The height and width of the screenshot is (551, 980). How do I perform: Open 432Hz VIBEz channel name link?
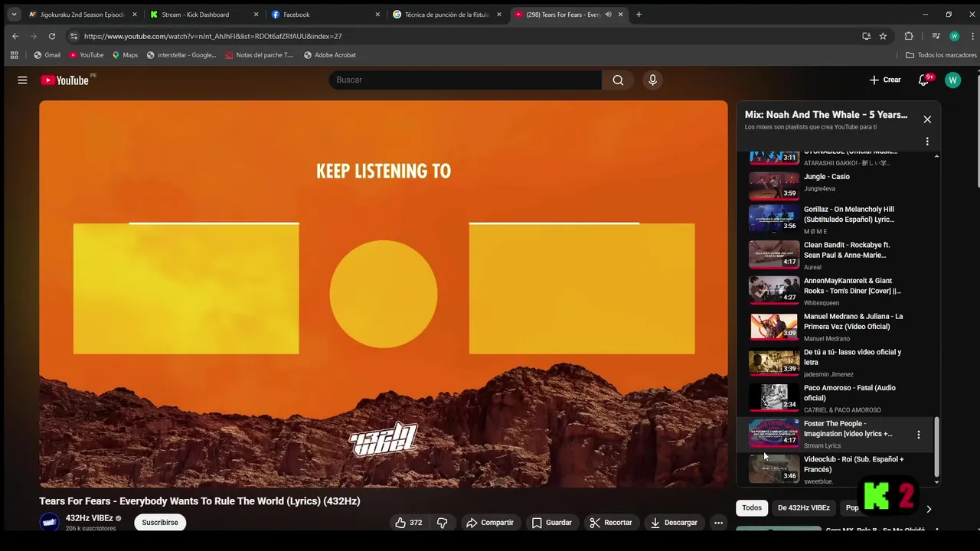(89, 518)
